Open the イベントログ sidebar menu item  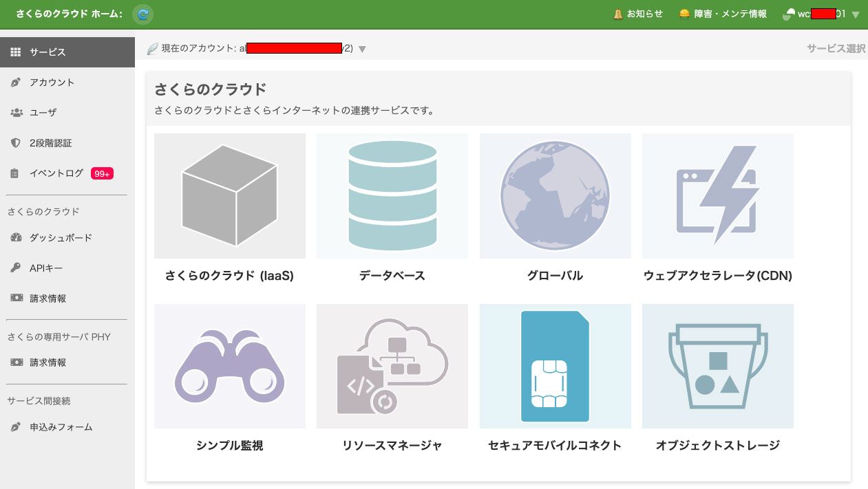click(67, 173)
